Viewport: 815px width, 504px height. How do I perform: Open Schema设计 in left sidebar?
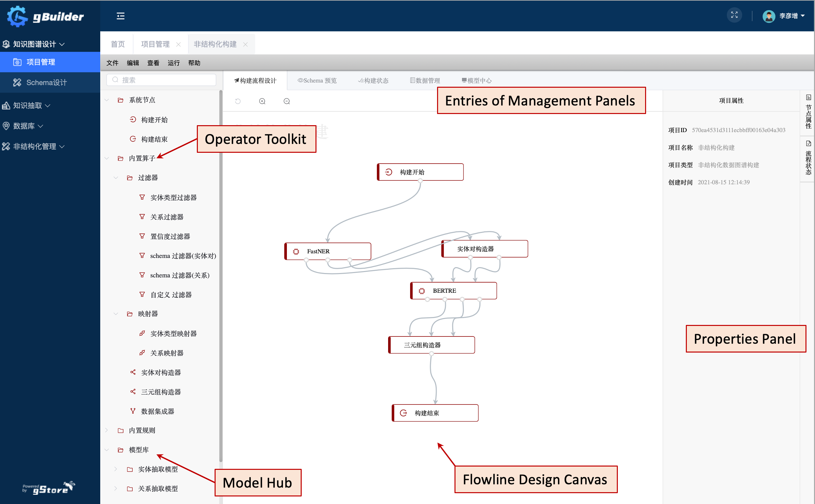pos(46,83)
